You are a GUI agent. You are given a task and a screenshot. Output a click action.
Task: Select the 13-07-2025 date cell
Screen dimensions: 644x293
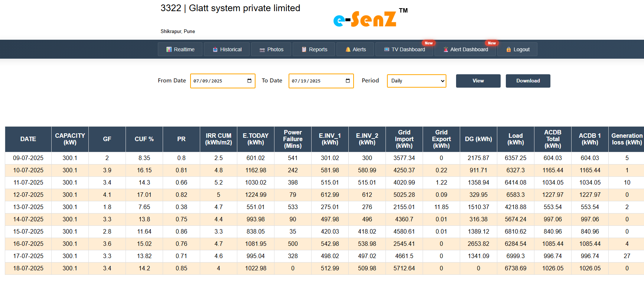tap(28, 207)
